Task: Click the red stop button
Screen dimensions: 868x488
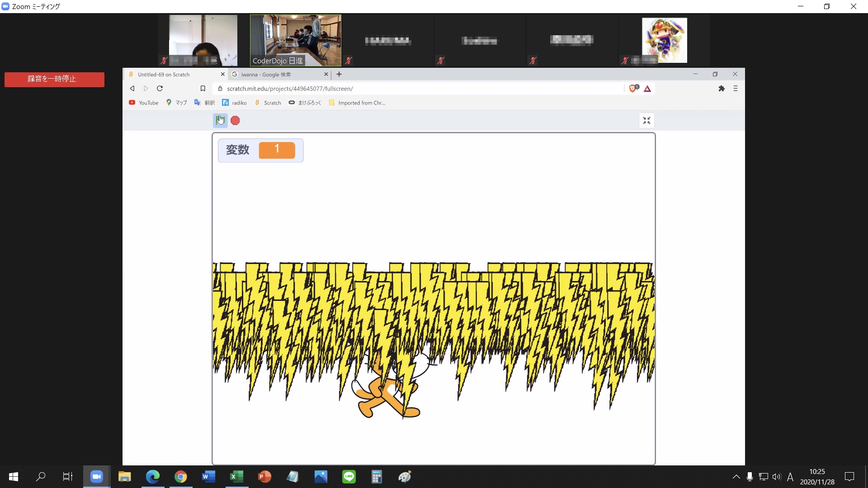Action: [235, 120]
